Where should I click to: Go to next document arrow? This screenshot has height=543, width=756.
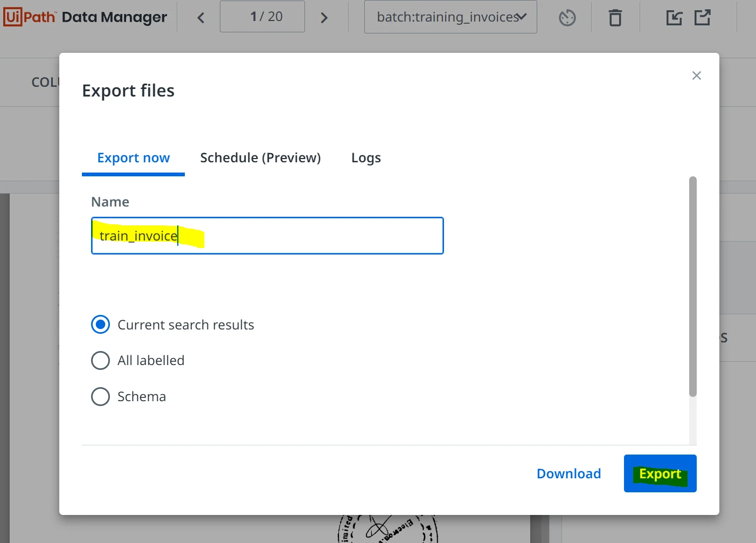pyautogui.click(x=324, y=18)
